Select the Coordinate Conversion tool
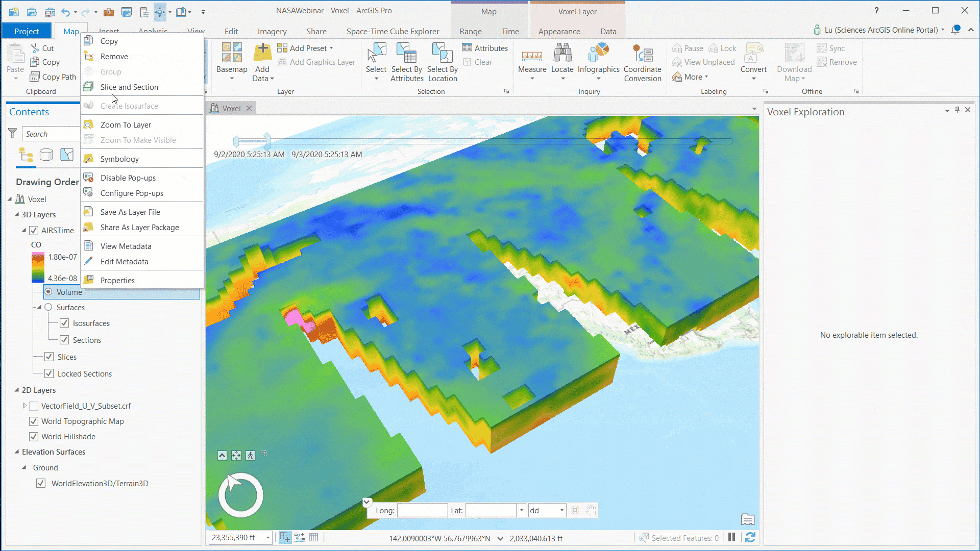The image size is (980, 551). click(x=642, y=61)
